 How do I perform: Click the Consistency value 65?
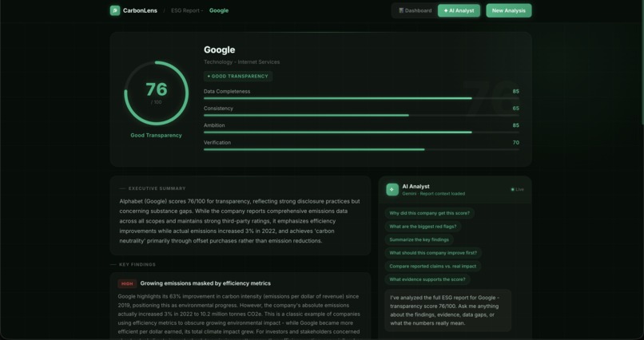tap(515, 109)
